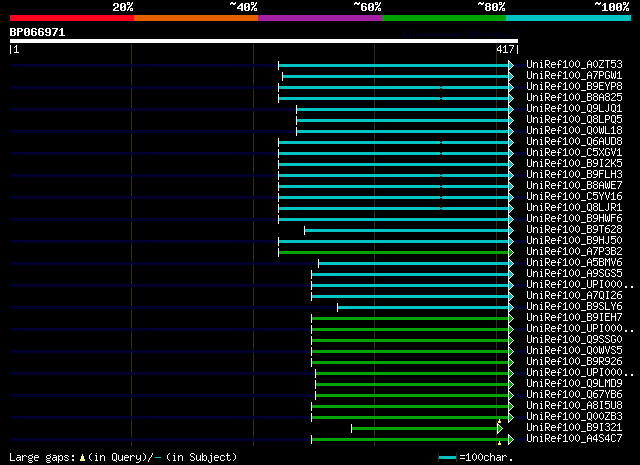The width and height of the screenshot is (640, 465).
Task: Click the orange ~40% legend segment
Action: pos(196,18)
